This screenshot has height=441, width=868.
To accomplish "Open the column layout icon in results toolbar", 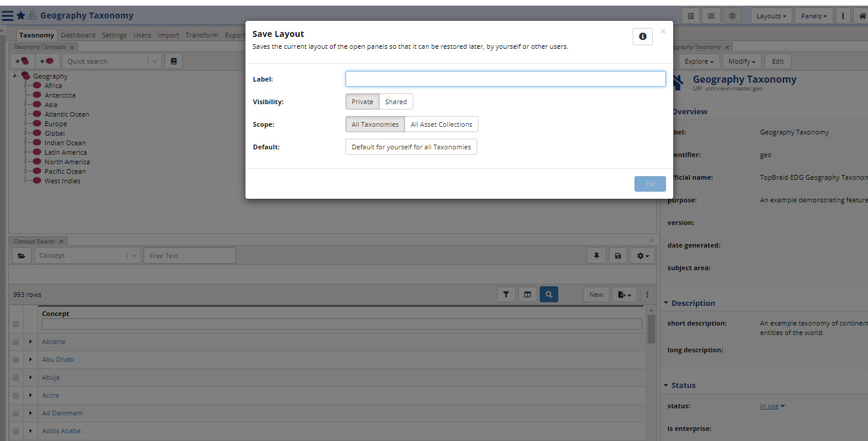I will [527, 294].
